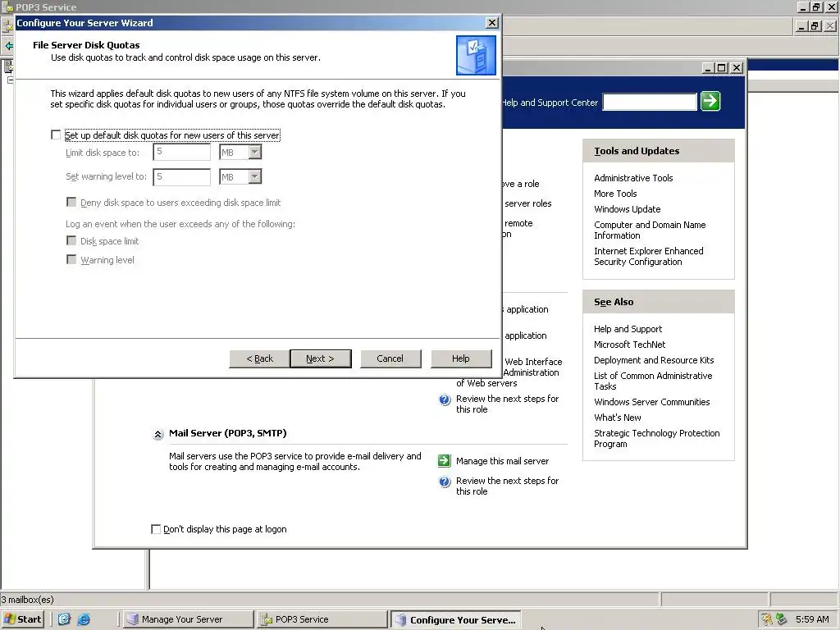Open Internet Explorer Enhanced Security Configuration
840x630 pixels.
click(x=648, y=256)
